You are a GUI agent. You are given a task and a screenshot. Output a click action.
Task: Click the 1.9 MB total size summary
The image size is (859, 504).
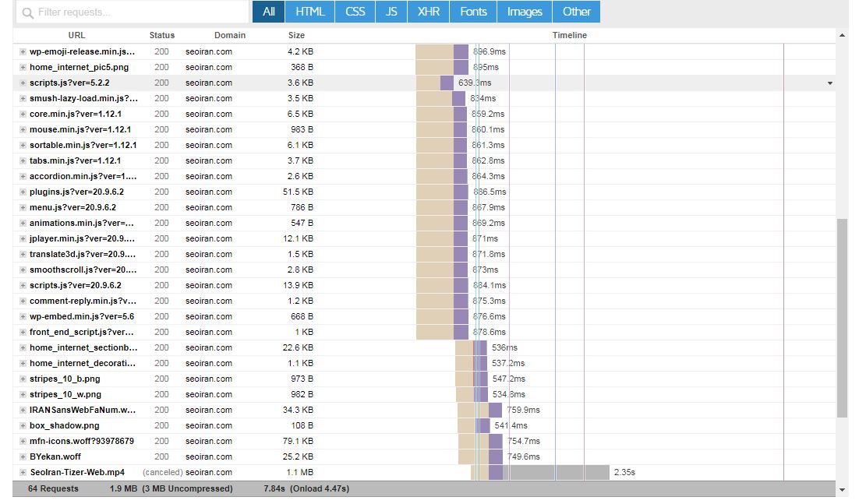pos(123,488)
